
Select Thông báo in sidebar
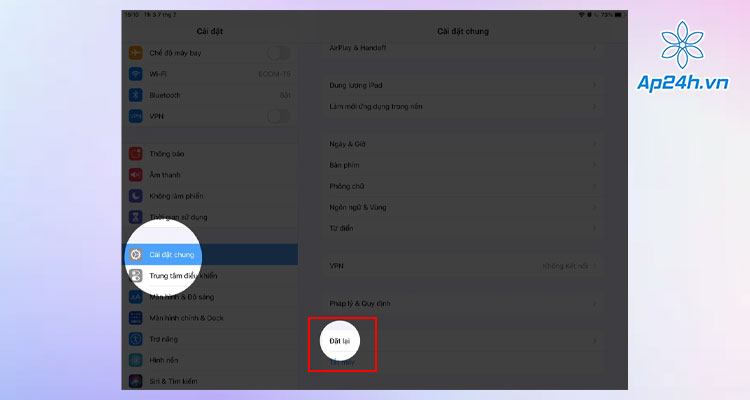210,154
